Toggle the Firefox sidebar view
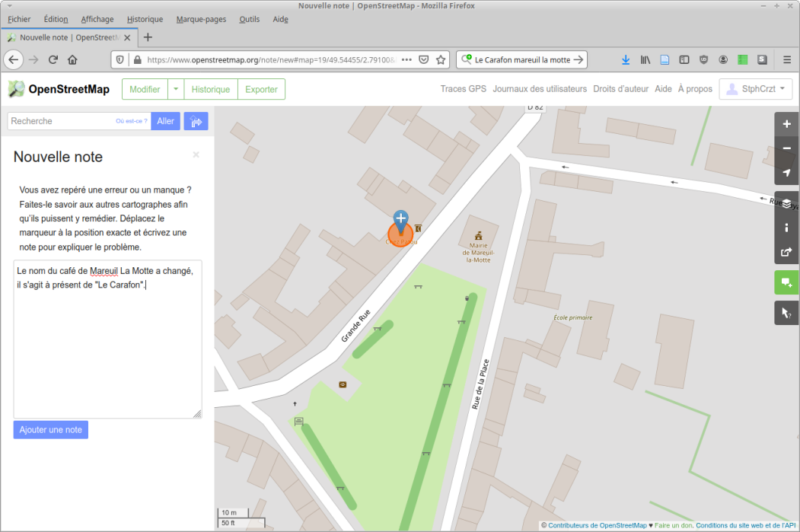Image resolution: width=800 pixels, height=532 pixels. tap(684, 59)
